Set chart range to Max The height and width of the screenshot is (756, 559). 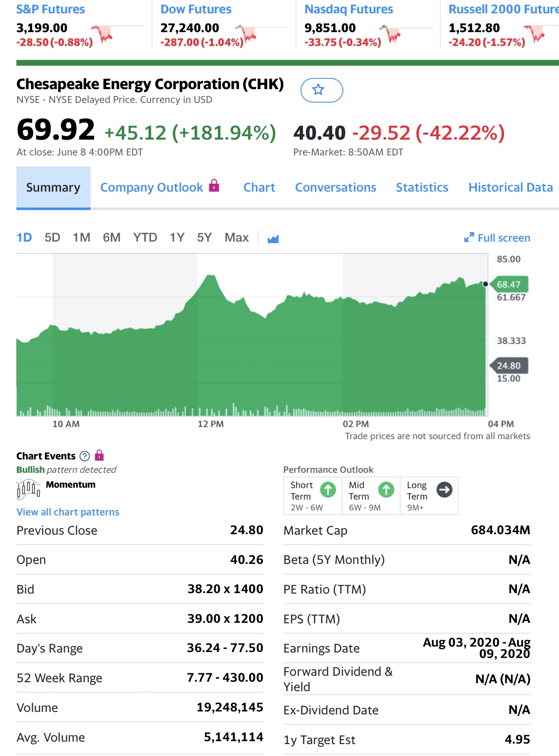click(236, 238)
